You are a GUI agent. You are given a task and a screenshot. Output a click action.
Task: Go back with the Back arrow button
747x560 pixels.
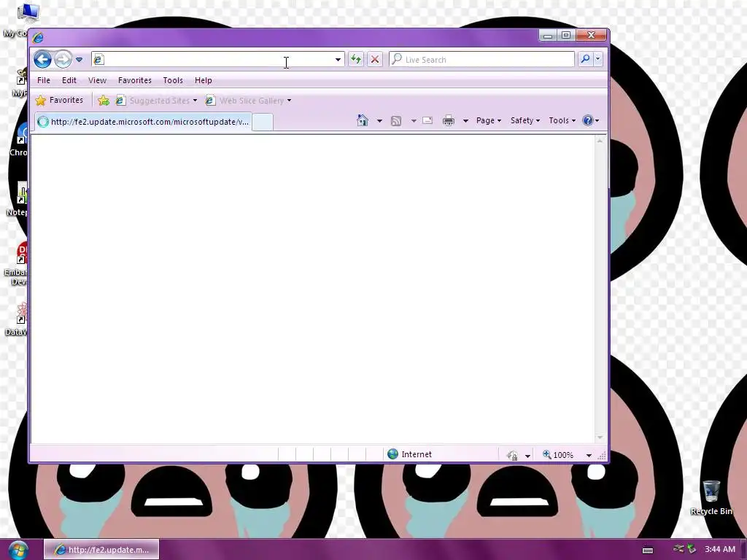coord(42,59)
